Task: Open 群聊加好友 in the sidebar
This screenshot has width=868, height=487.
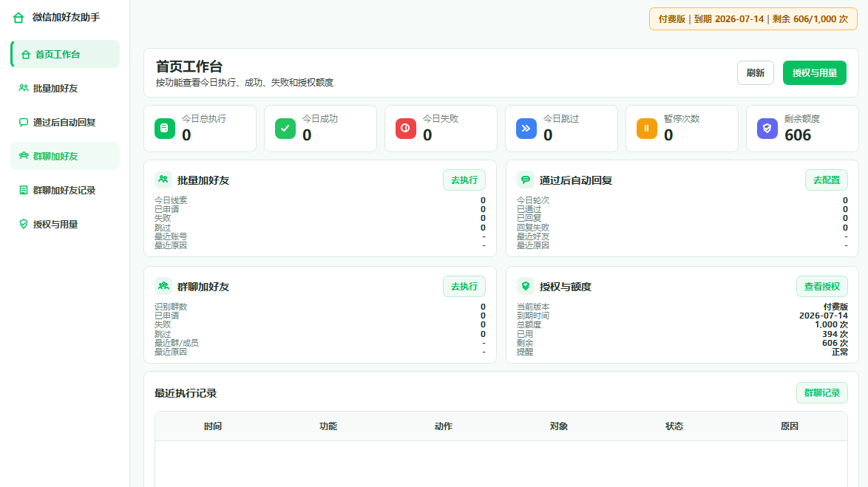Action: 65,156
